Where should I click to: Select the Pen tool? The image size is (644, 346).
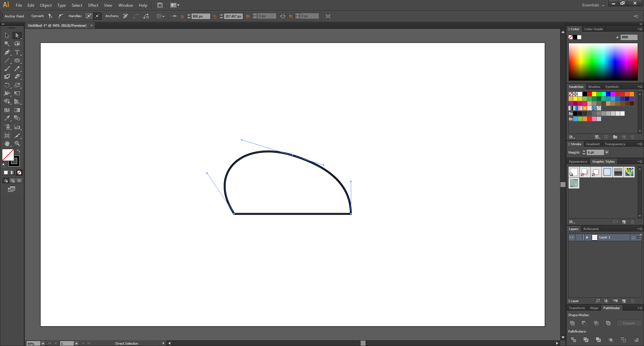coord(7,52)
